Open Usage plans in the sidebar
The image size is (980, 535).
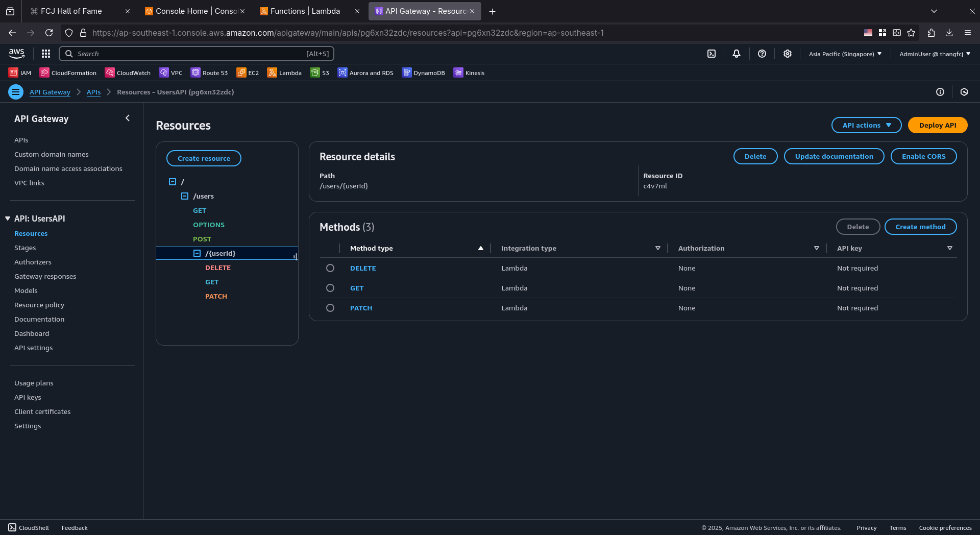34,383
